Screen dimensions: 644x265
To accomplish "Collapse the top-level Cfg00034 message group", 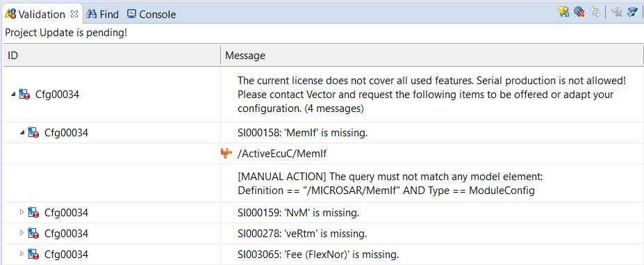I will click(14, 94).
